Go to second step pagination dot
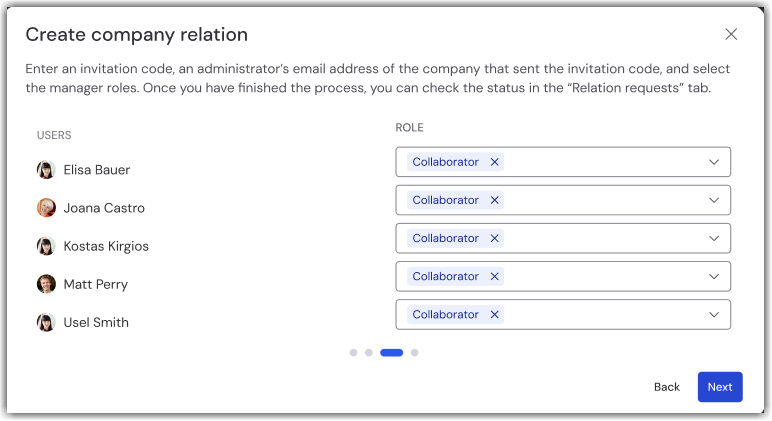Viewport: 772px width, 421px height. click(x=369, y=352)
